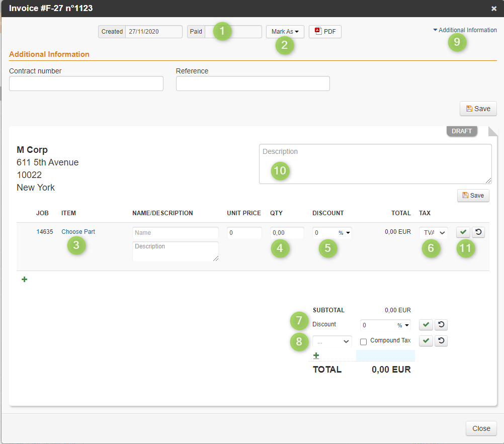The image size is (504, 444).
Task: Collapse the Additional Information section
Action: coord(464,30)
